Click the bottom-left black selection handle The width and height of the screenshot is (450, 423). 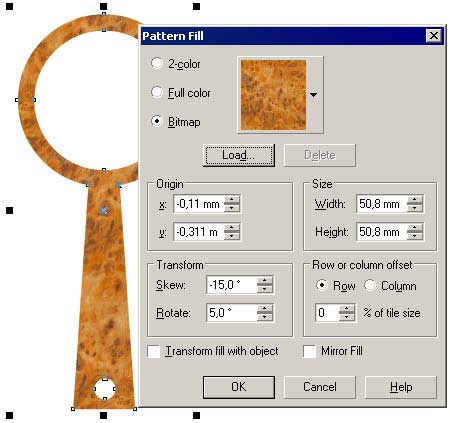point(9,415)
